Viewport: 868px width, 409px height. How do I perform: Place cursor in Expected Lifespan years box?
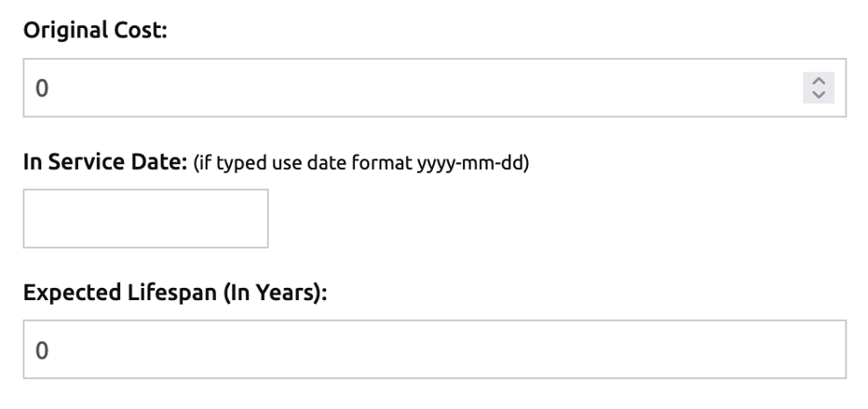point(434,349)
